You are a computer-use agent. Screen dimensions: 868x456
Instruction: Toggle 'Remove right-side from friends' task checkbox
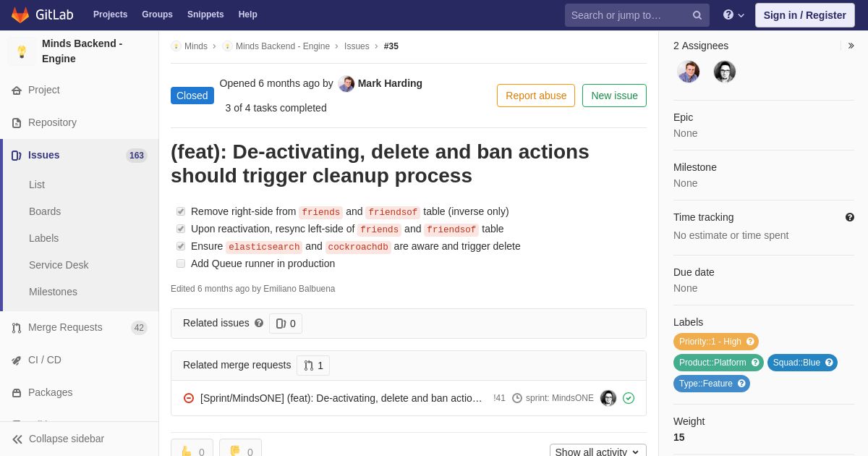[181, 211]
